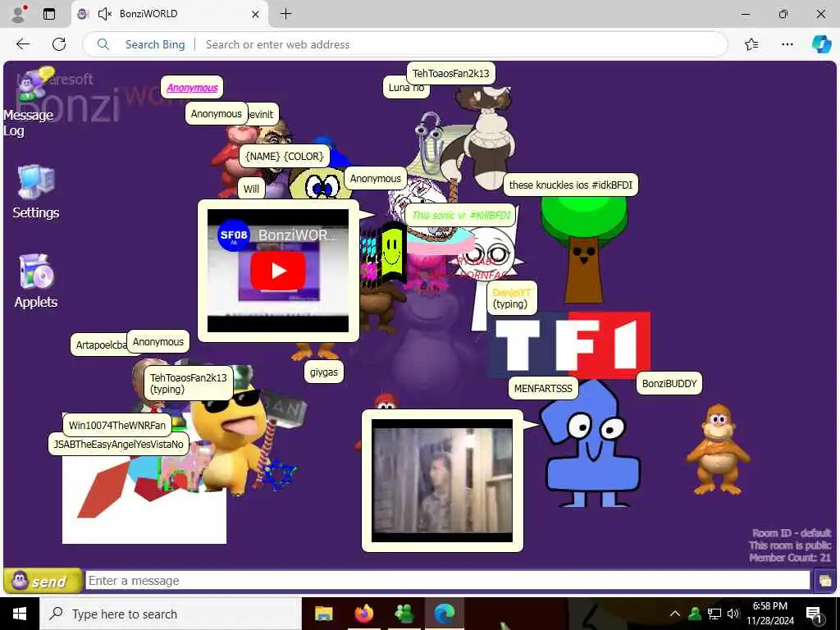Open the browser Settings and more menu
The width and height of the screenshot is (840, 630).
(x=787, y=44)
